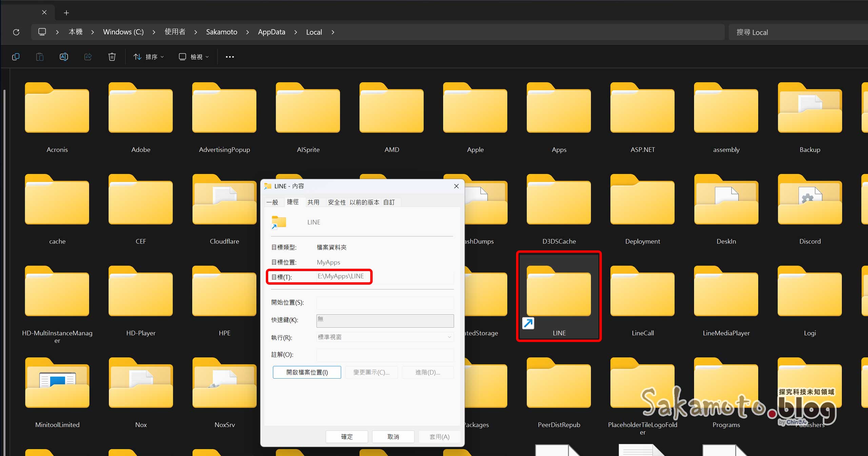Click the 套用 apply button

pos(439,437)
